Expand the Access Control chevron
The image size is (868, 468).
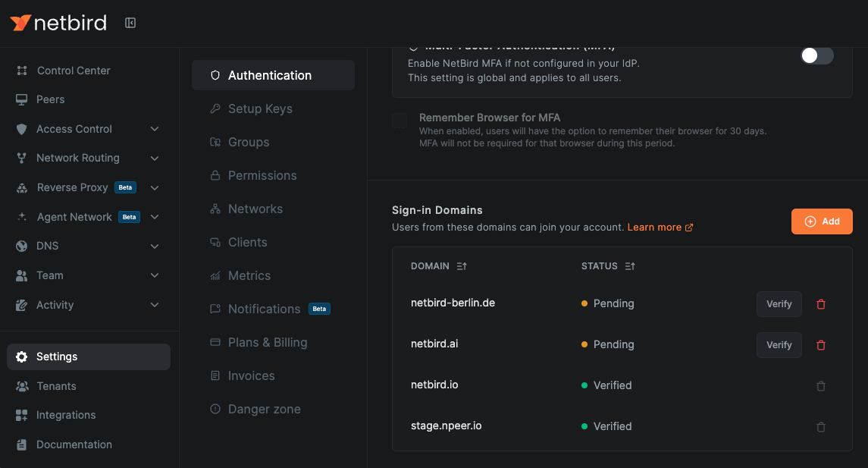tap(155, 129)
